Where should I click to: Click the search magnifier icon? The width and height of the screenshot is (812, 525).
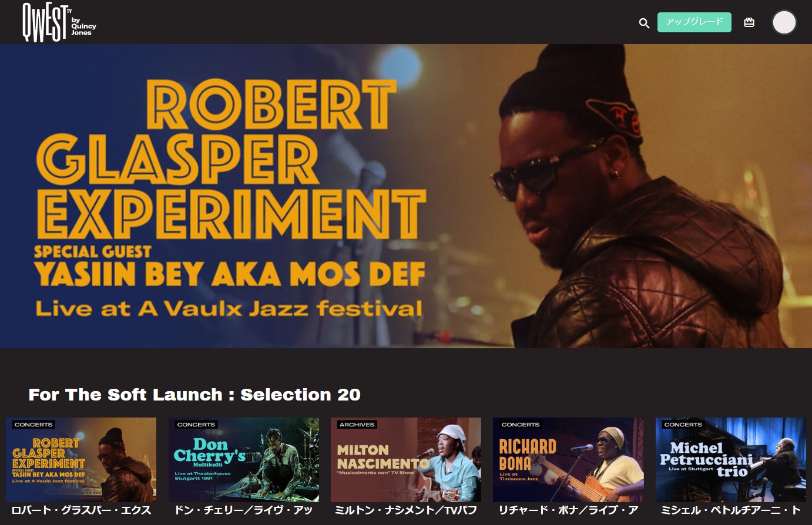pos(644,23)
